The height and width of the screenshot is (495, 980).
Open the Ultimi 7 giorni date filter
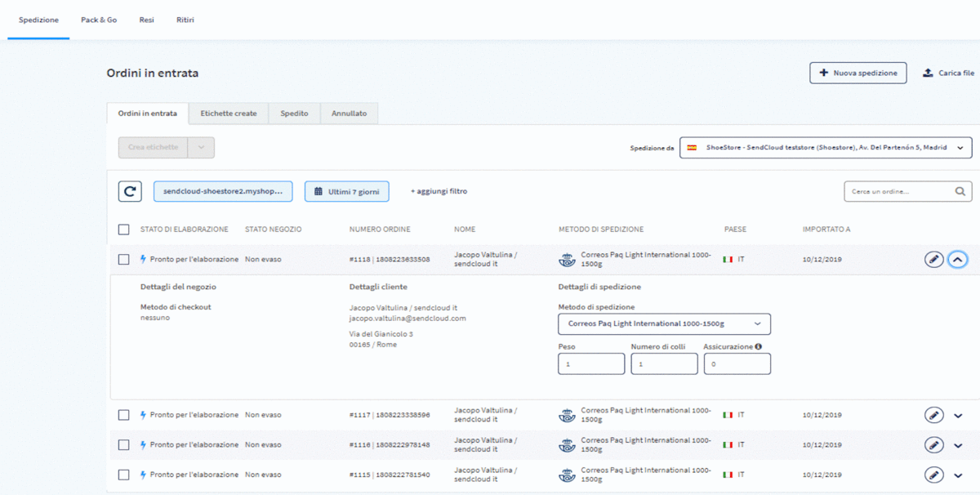tap(347, 191)
